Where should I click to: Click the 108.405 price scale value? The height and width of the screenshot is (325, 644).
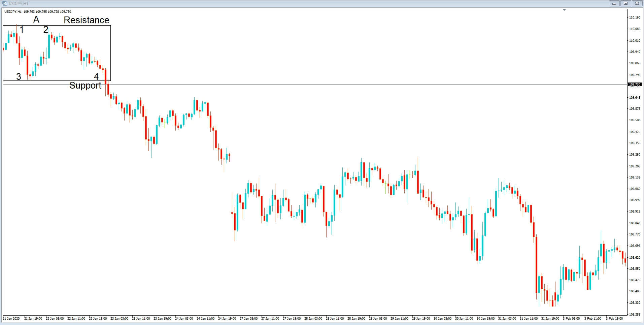(635, 291)
